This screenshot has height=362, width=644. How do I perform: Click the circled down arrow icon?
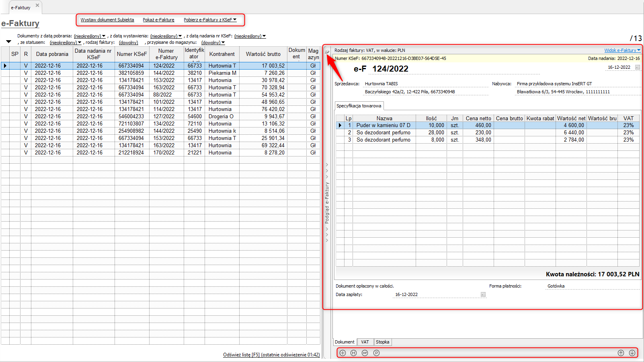click(632, 353)
